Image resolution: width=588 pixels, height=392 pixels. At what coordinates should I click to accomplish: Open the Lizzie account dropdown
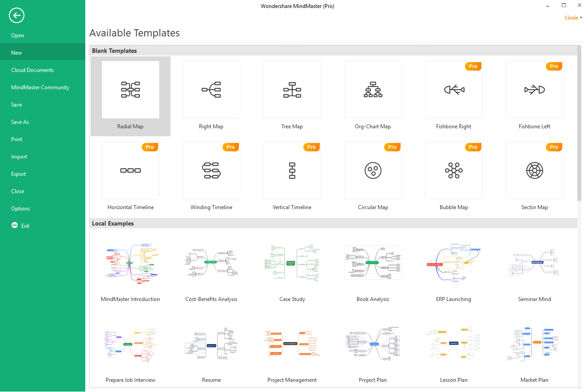573,18
